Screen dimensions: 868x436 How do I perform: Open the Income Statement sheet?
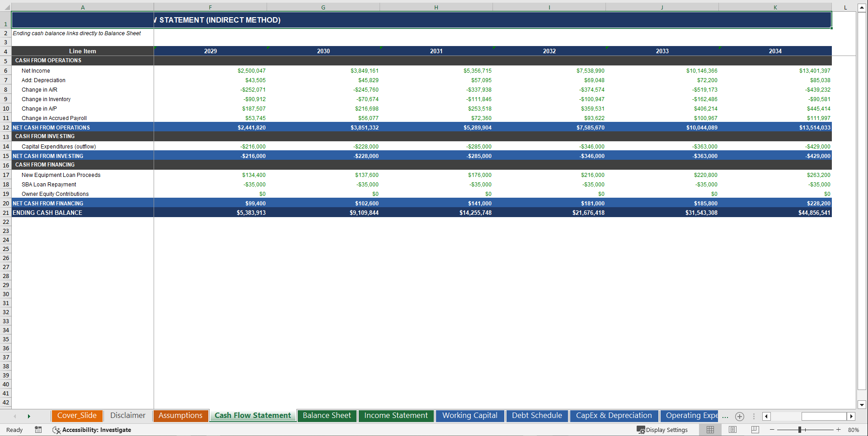point(396,416)
